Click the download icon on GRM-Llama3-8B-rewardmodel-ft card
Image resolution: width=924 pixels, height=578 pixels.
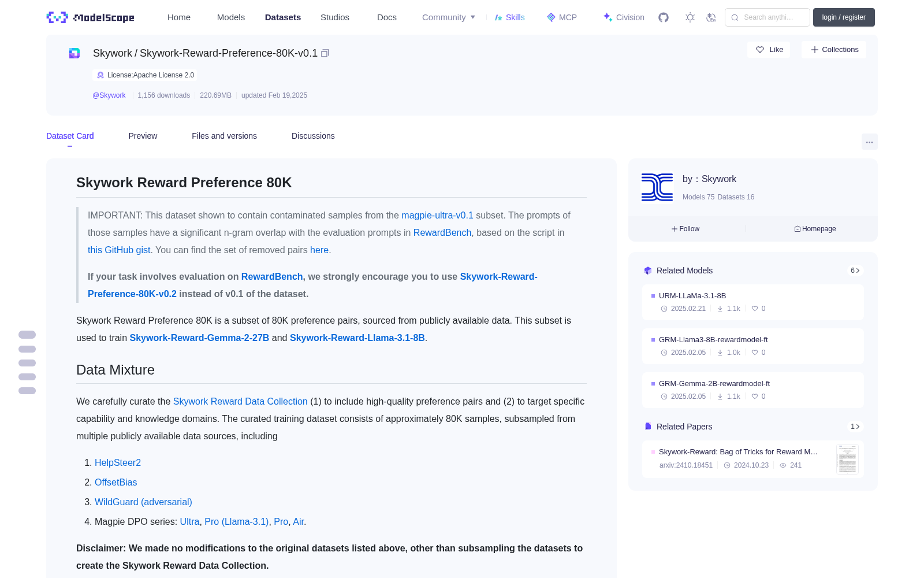coord(720,353)
